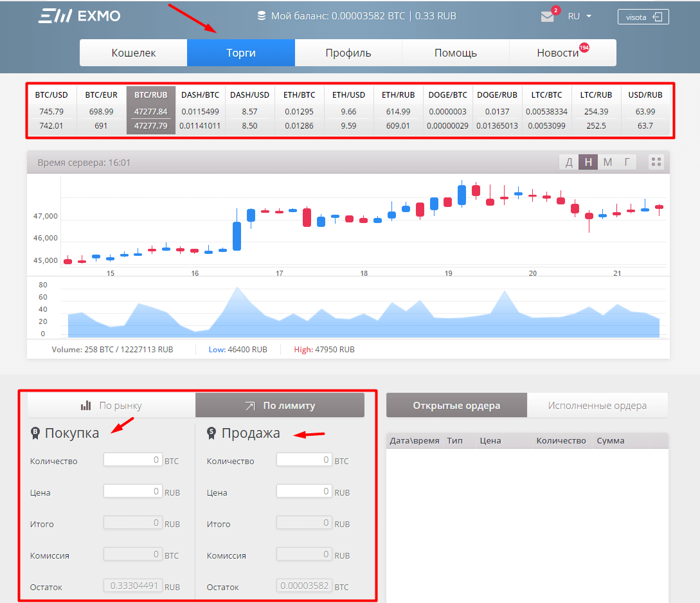Select the По рынку order tab

(x=112, y=405)
